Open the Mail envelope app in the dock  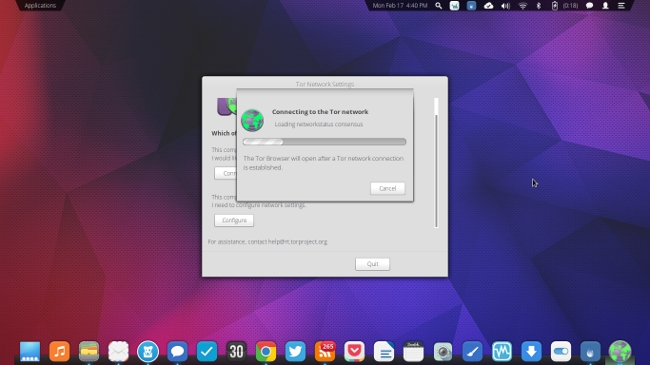(118, 351)
